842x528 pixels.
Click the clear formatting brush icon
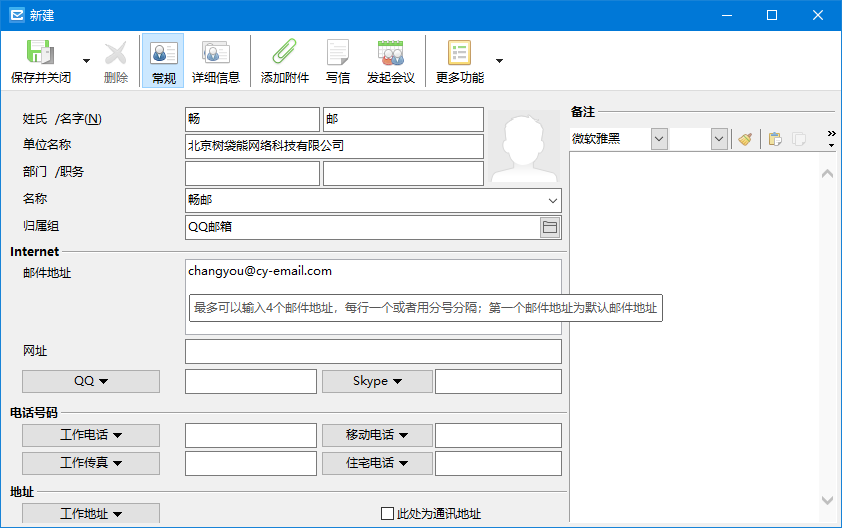point(745,139)
